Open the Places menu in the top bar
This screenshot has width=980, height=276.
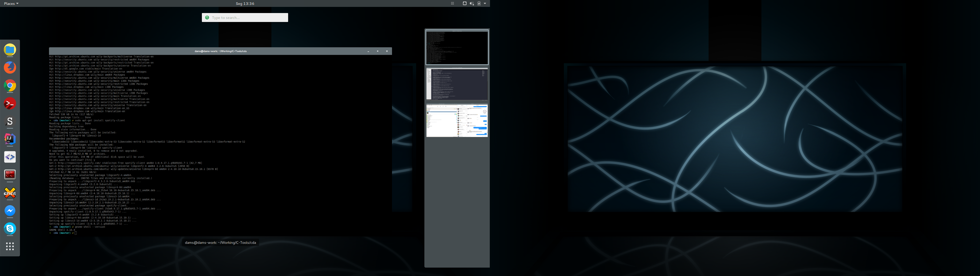point(11,3)
